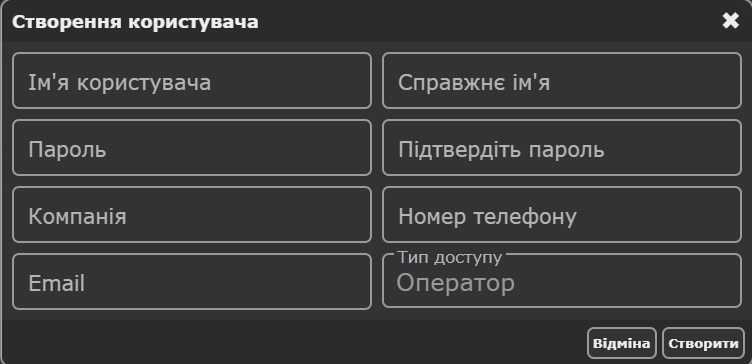This screenshot has height=364, width=752.
Task: Close the Створення користувача dialog with X
Action: tap(730, 21)
